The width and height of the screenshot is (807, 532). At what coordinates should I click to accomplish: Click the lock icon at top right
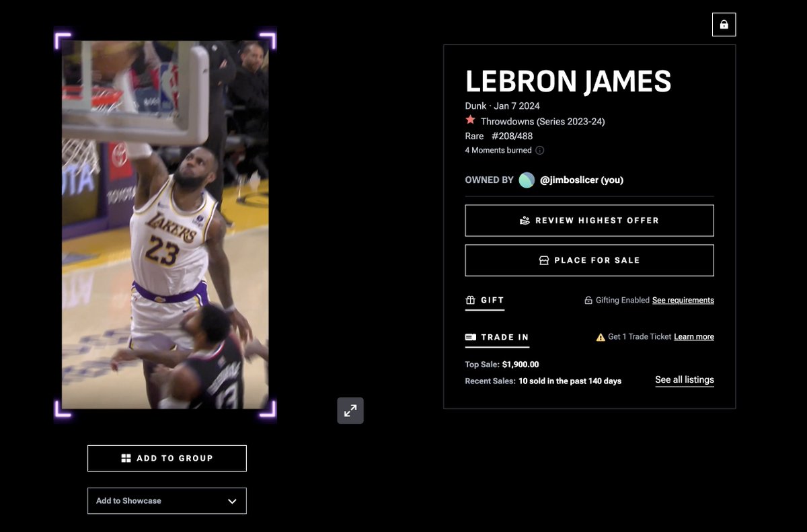pos(724,24)
